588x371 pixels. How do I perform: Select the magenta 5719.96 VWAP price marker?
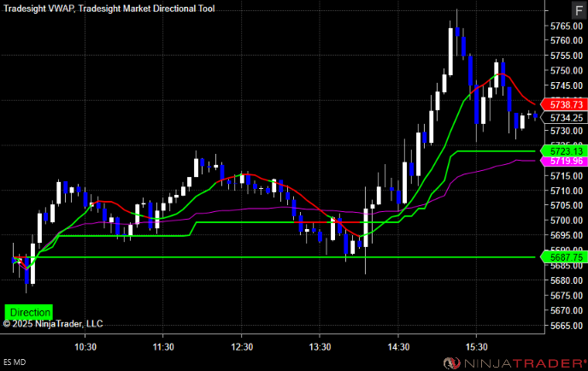564,161
